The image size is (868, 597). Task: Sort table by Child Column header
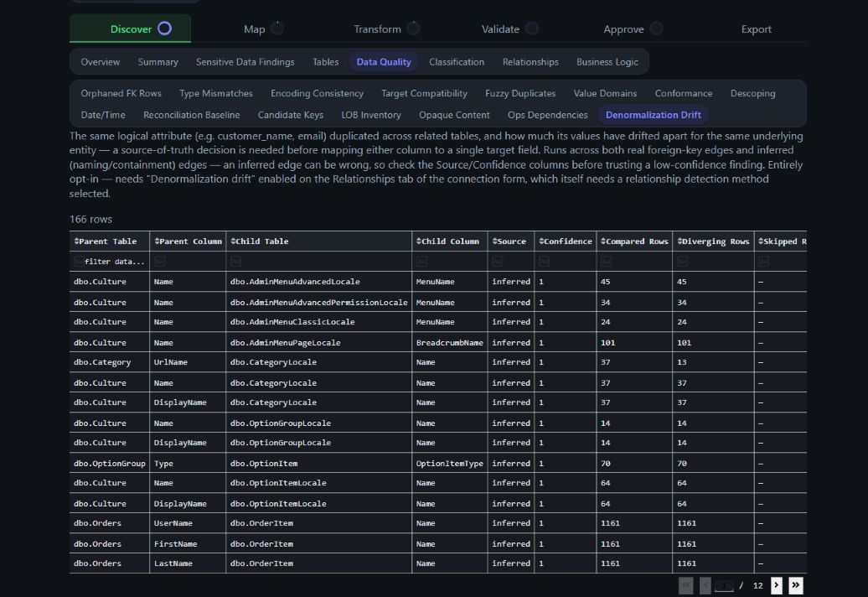point(447,241)
